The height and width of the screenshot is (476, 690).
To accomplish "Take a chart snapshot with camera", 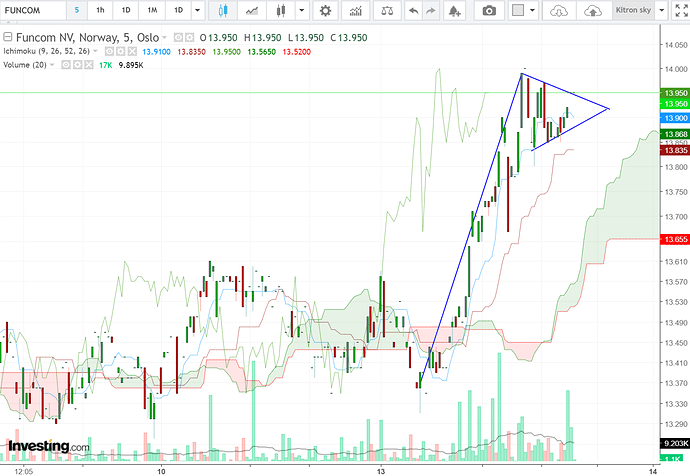I will 489,10.
